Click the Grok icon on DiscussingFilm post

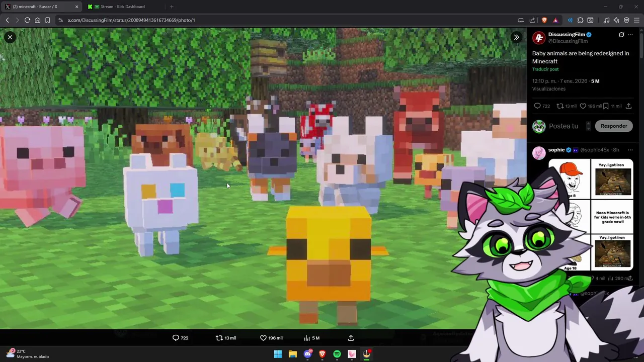coord(621,35)
